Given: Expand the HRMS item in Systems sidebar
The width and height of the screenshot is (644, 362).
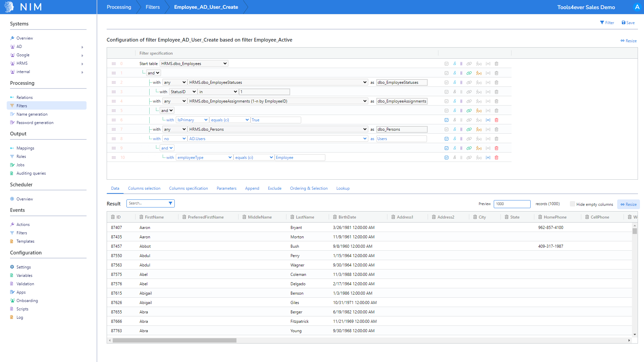Looking at the screenshot, I should click(82, 64).
